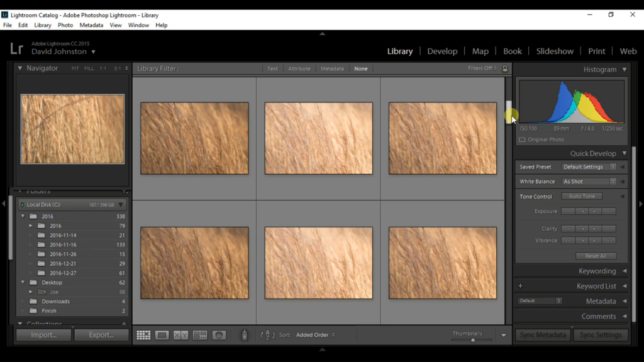Enable Text library filter

(272, 69)
